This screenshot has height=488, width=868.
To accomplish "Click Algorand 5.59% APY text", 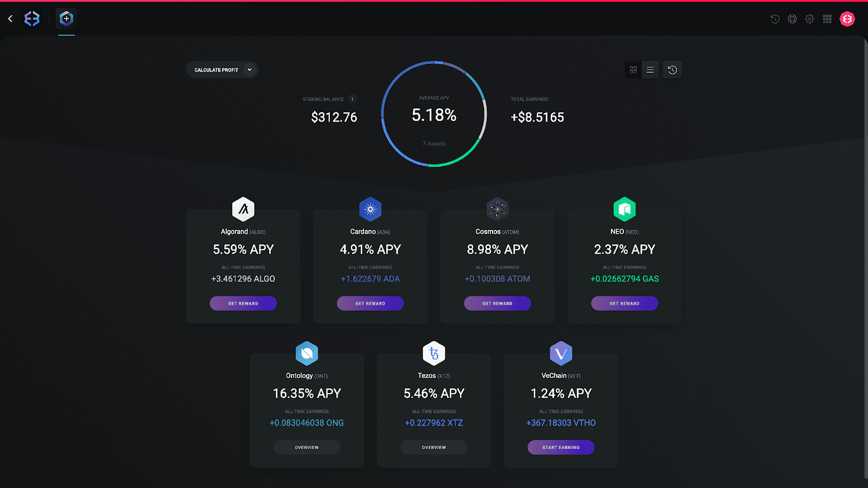I will point(244,249).
